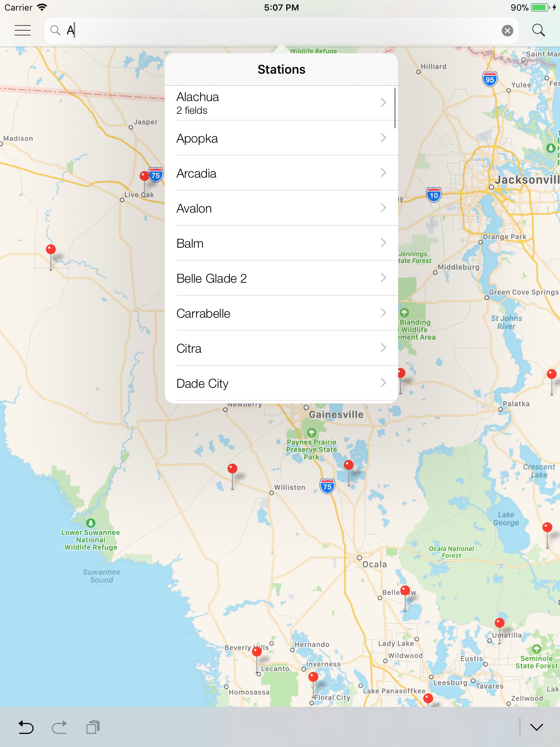Tap the I-75 shield near Live Oak

156,175
